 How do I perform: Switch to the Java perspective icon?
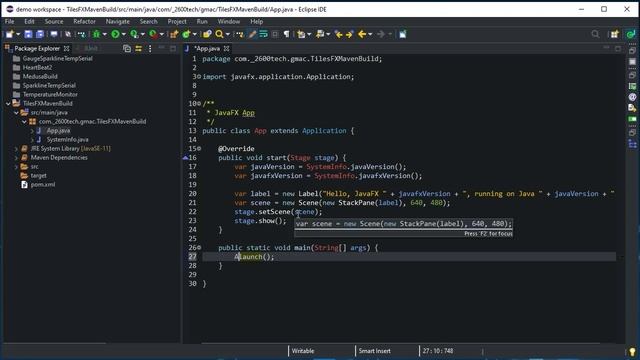pos(631,34)
